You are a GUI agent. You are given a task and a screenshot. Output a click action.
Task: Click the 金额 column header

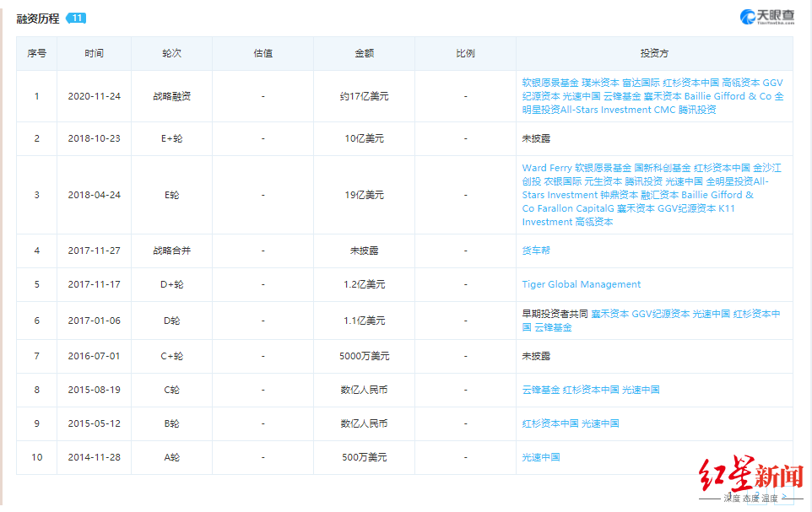(364, 53)
